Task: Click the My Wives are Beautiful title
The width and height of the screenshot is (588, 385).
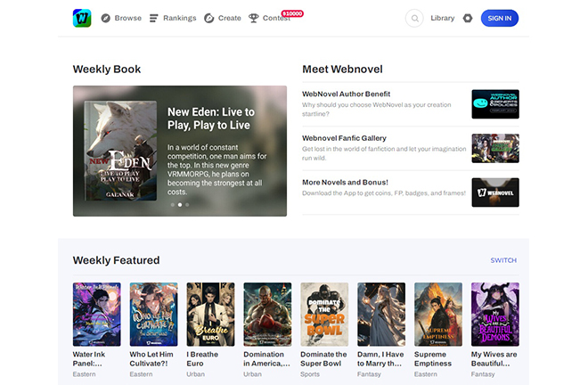Action: [x=494, y=359]
